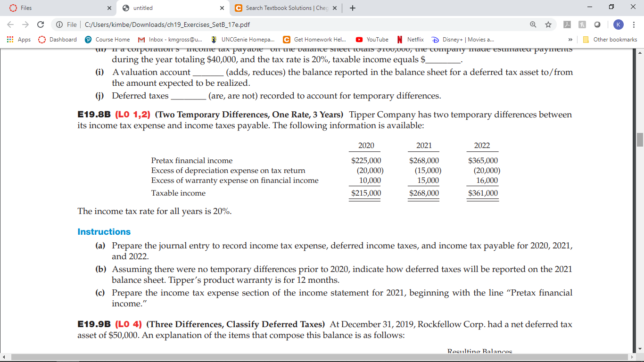
Task: Click the scroll down arrow
Action: coord(640,350)
